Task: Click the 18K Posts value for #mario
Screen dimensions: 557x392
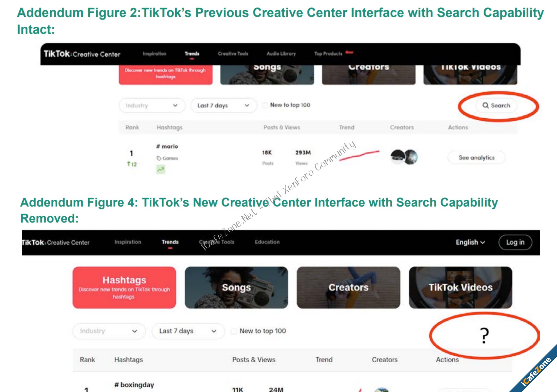Action: pyautogui.click(x=267, y=153)
